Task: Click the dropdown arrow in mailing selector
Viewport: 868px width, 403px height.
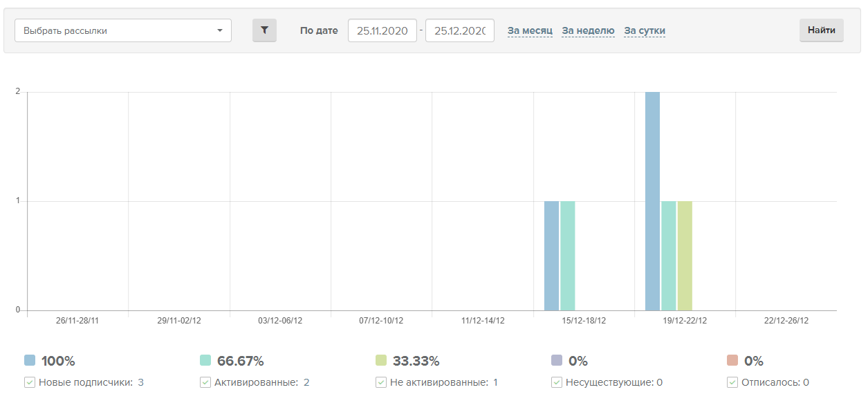Action: tap(220, 30)
